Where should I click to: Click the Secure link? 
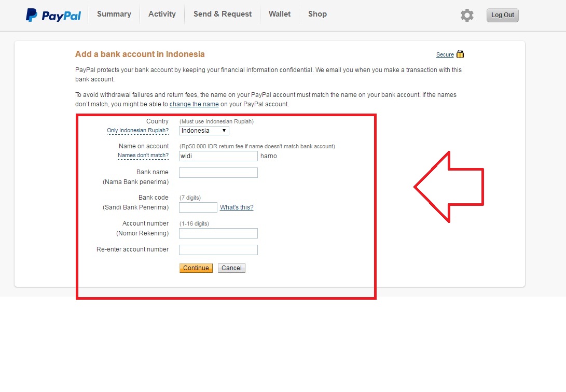445,54
